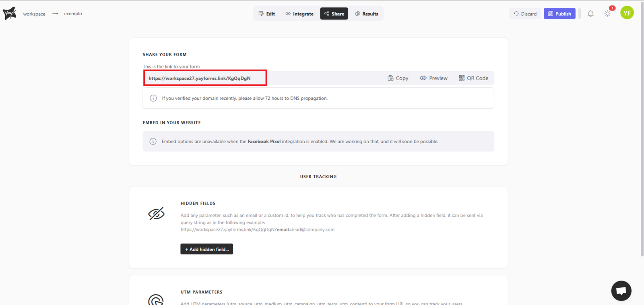The image size is (644, 305).
Task: Preview the form
Action: point(433,78)
